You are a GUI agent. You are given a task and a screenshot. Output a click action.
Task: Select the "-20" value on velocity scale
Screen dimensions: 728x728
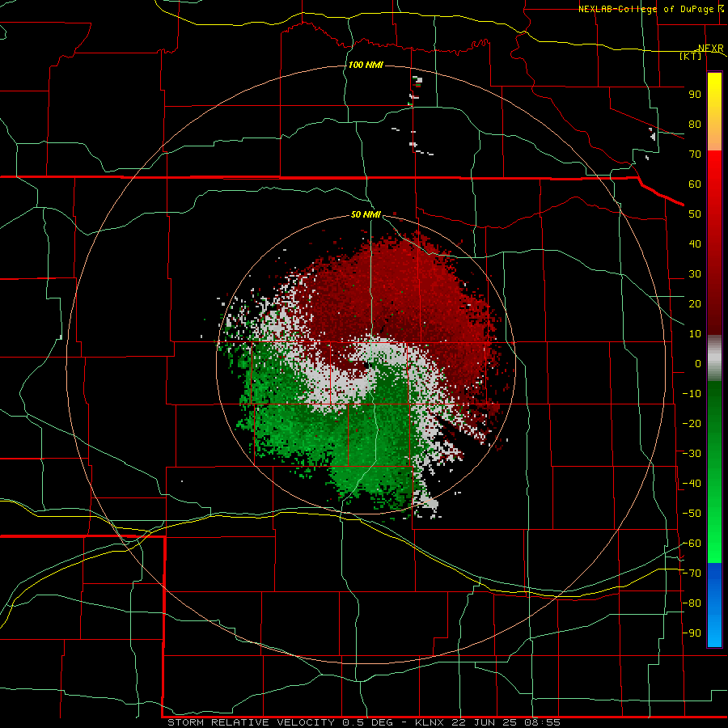click(692, 424)
